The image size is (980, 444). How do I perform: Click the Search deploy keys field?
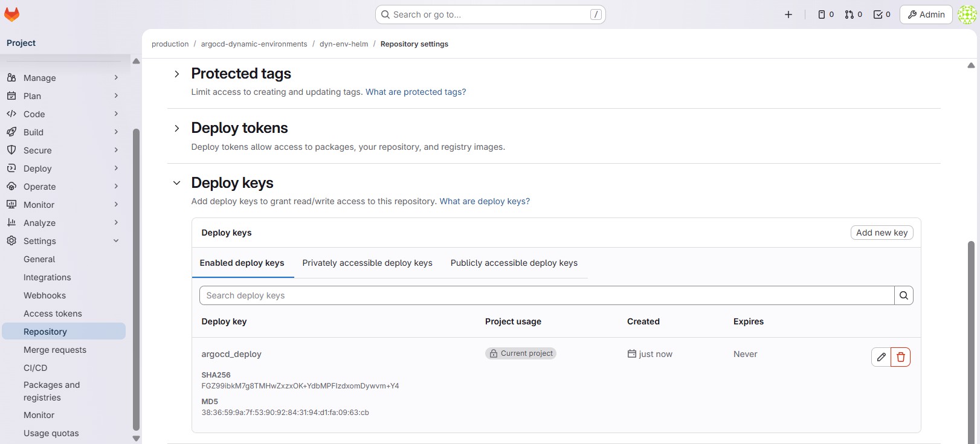pos(546,295)
